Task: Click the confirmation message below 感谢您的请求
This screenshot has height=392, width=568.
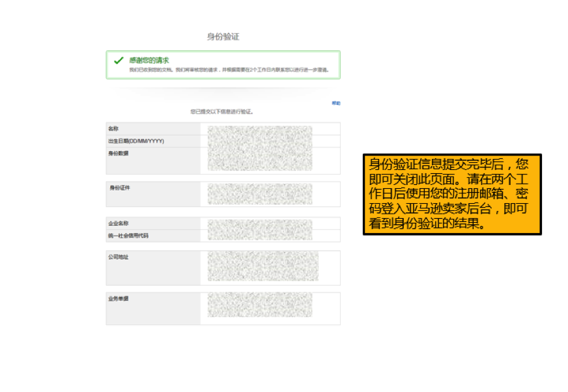Action: click(228, 69)
